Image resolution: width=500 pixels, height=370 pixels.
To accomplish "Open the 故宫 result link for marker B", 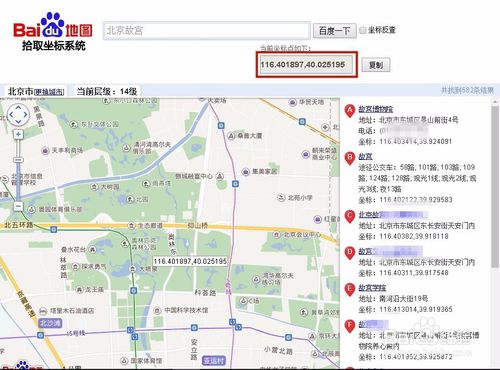I will [365, 156].
